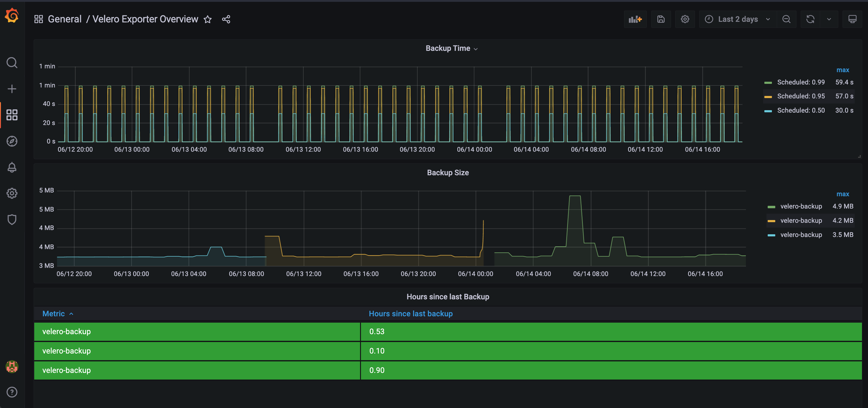Image resolution: width=868 pixels, height=408 pixels.
Task: Click the Grafana logo home icon
Action: pos(12,16)
